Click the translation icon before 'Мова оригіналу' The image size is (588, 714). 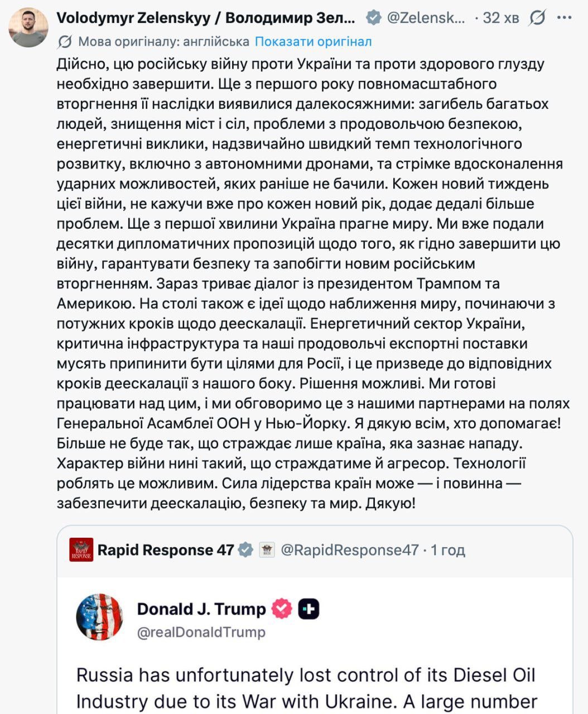pyautogui.click(x=65, y=42)
